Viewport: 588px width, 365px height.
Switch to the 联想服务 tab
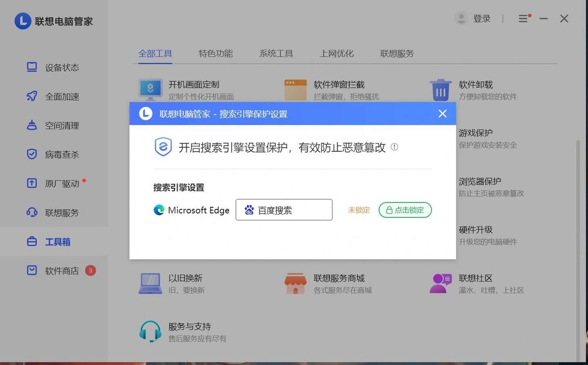(397, 53)
